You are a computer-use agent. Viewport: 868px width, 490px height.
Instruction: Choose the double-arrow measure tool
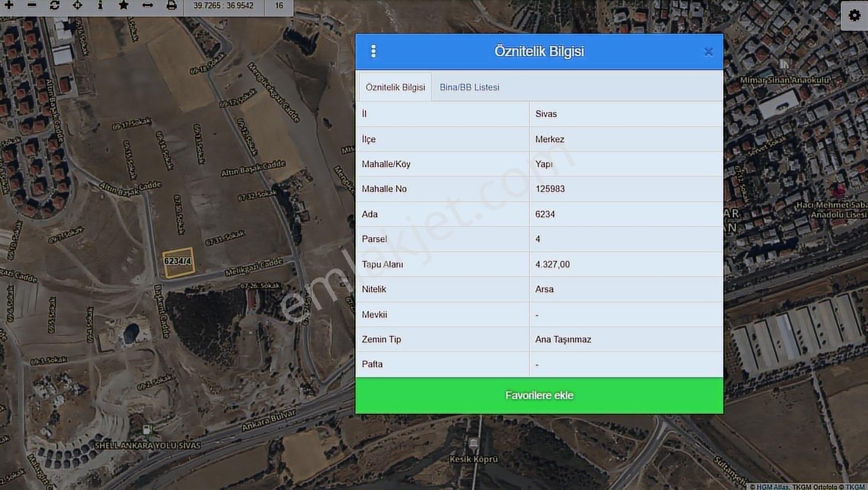tap(148, 5)
